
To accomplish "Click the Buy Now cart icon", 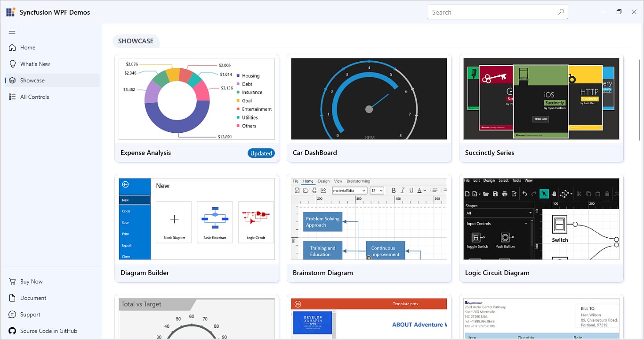I will tap(12, 282).
